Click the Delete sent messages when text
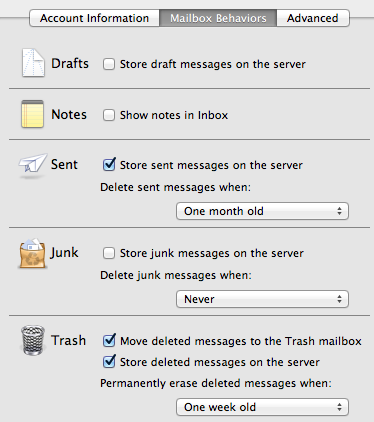Viewport: 374px width, 422px height. (x=175, y=187)
